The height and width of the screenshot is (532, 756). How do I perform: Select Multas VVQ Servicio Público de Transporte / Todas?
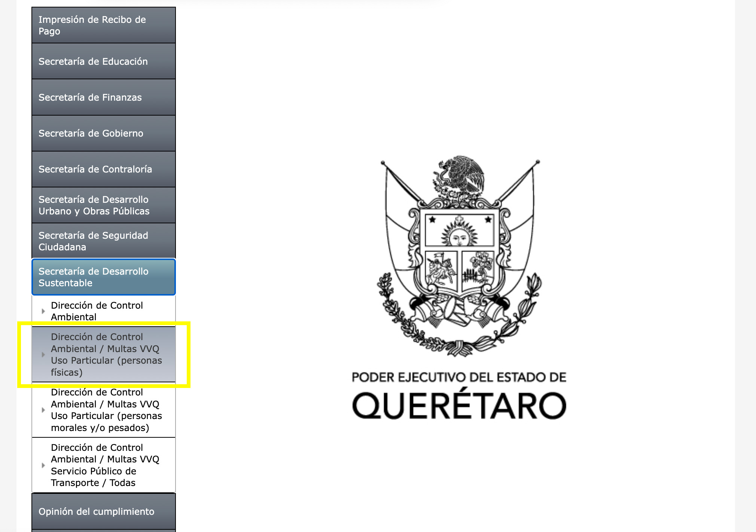(x=107, y=465)
